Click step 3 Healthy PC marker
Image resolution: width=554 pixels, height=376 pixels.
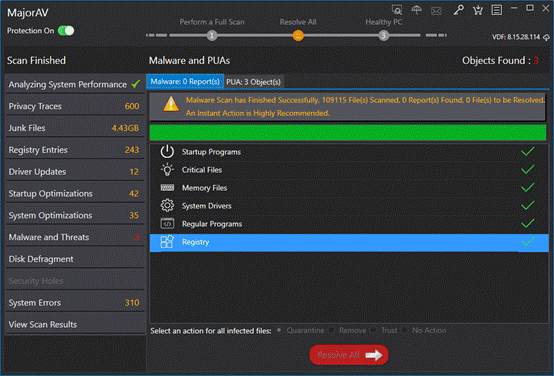pos(383,35)
